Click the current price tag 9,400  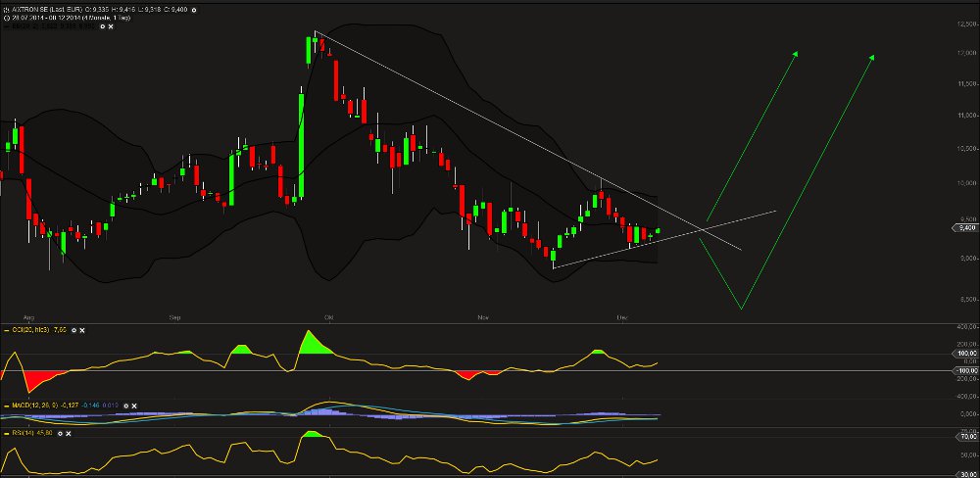[x=967, y=228]
